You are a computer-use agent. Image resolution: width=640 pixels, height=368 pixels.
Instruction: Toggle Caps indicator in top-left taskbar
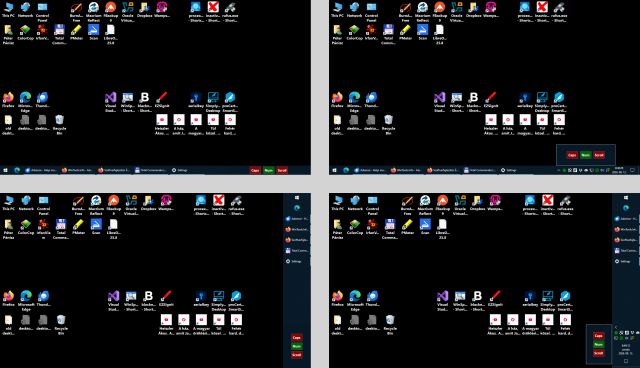pos(255,170)
